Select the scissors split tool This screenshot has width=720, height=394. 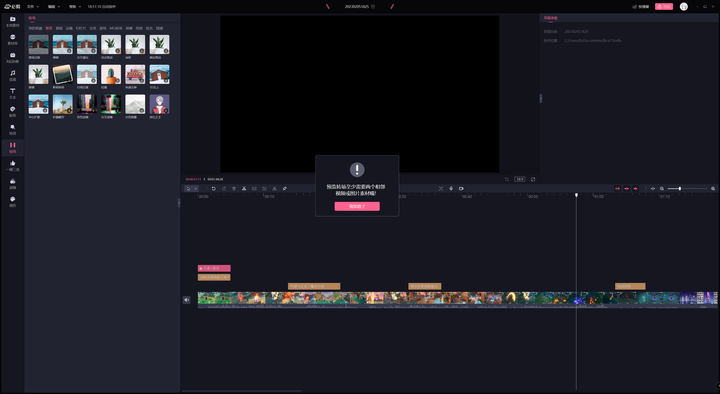[244, 189]
